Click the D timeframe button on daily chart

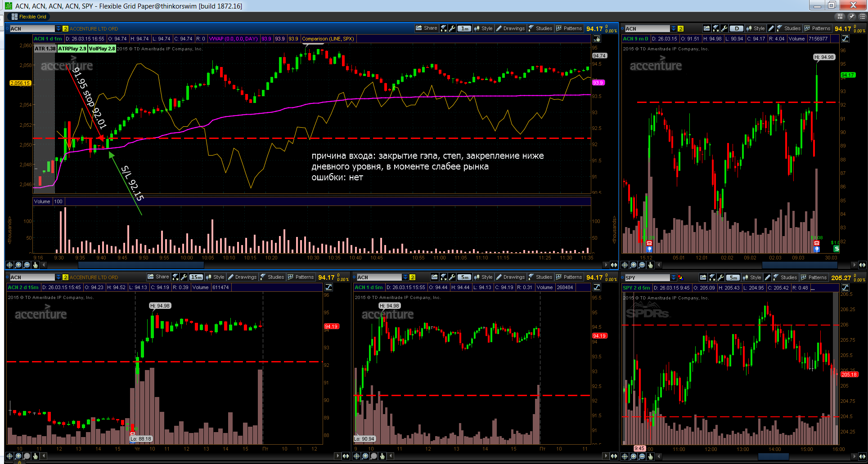(737, 28)
